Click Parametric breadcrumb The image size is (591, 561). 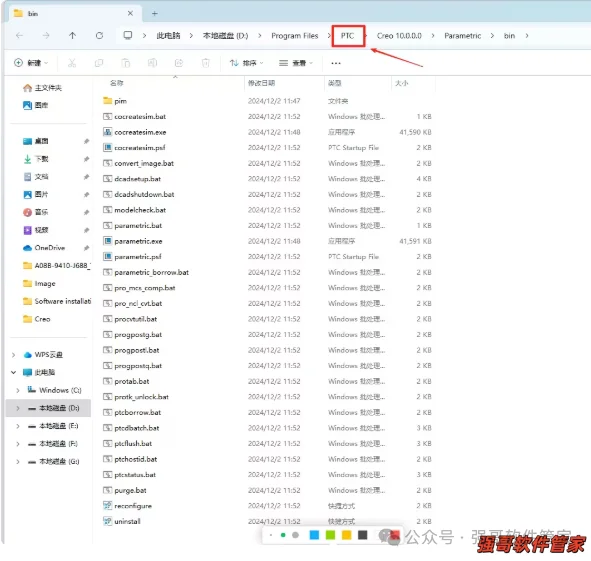[462, 36]
